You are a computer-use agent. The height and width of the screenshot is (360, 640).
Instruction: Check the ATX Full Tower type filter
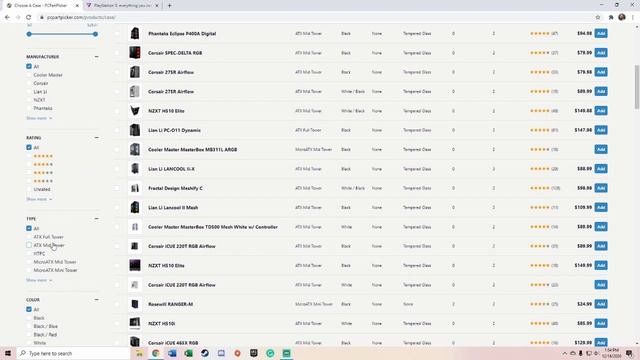(x=29, y=237)
